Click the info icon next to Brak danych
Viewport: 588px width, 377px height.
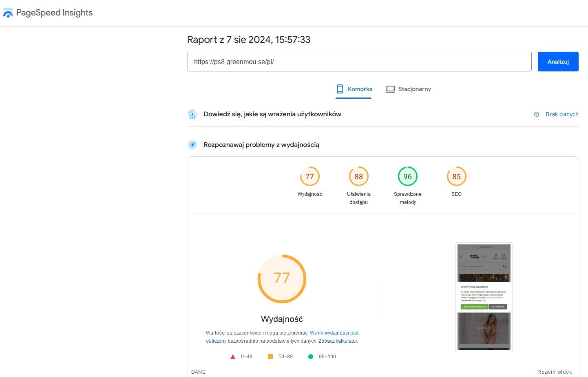(x=537, y=114)
